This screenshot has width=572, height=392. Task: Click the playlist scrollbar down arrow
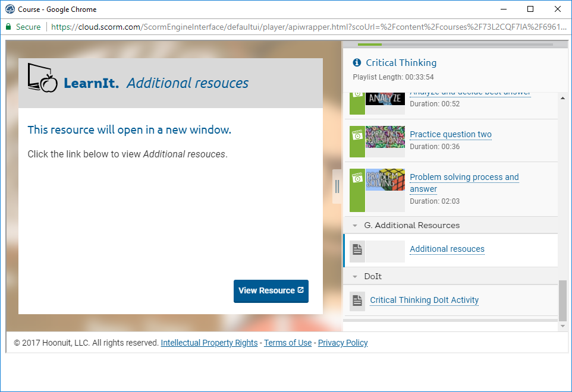[x=562, y=326]
